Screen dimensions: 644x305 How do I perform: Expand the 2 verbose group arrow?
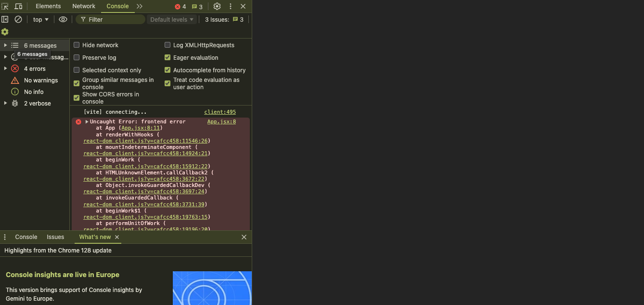pyautogui.click(x=5, y=103)
